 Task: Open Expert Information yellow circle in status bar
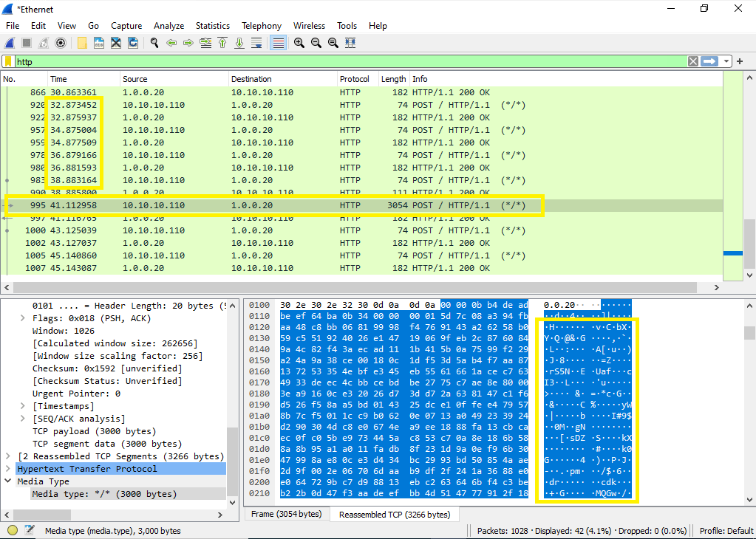tap(13, 530)
